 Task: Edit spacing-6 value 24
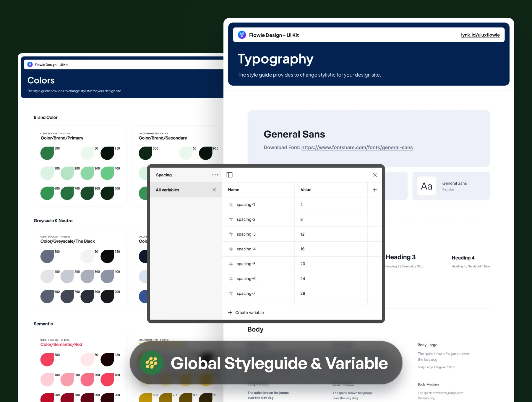pos(331,278)
